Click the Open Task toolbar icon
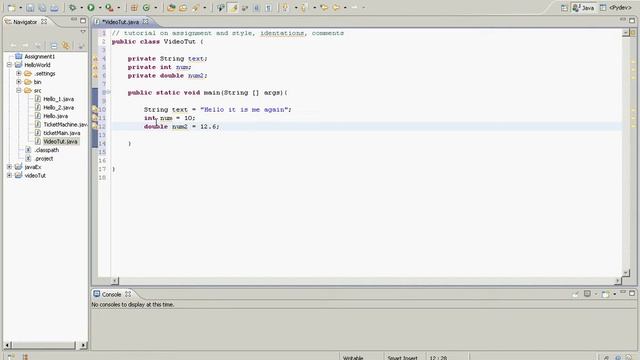 point(183,7)
